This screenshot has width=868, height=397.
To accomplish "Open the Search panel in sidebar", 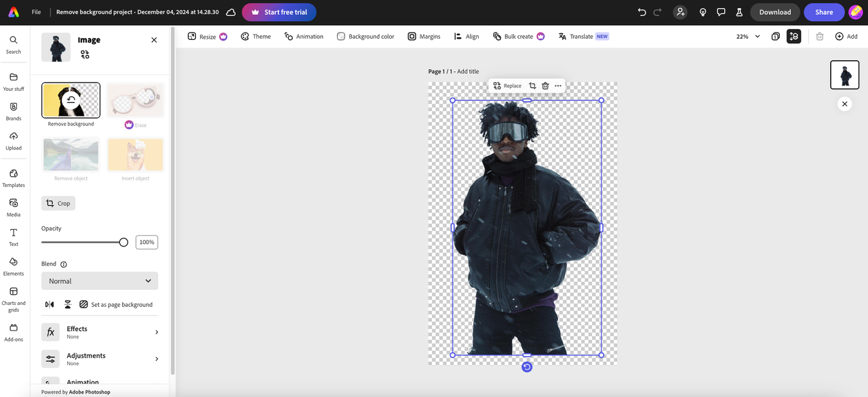I will [x=14, y=45].
